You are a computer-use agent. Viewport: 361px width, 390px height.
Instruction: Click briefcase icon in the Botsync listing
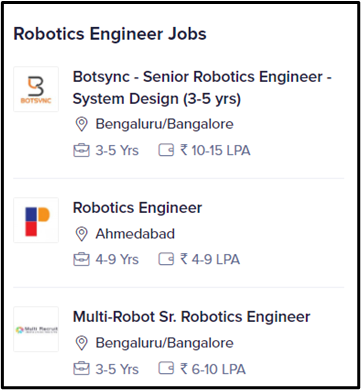click(x=81, y=150)
